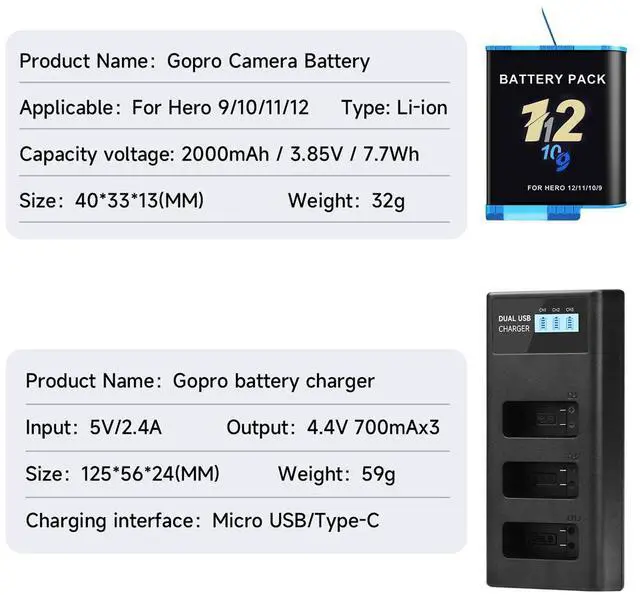Click the bottom charging slot of charger
Screen dimensions: 640x595
tap(540, 540)
